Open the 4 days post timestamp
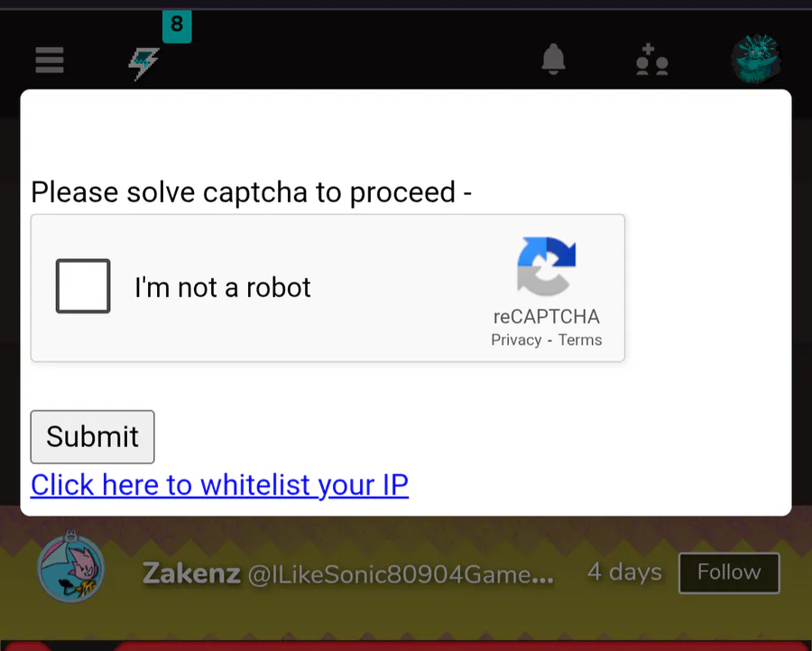812x651 pixels. (624, 572)
